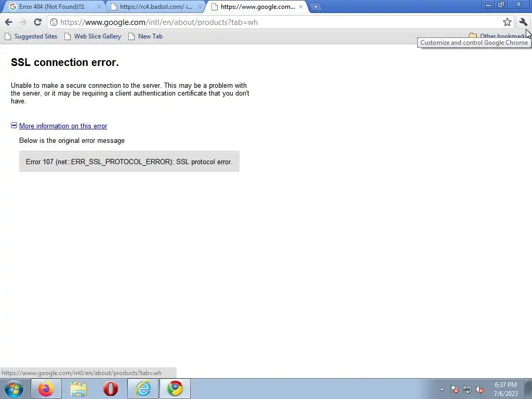
Task: Reload the page with refresh icon
Action: tap(37, 22)
